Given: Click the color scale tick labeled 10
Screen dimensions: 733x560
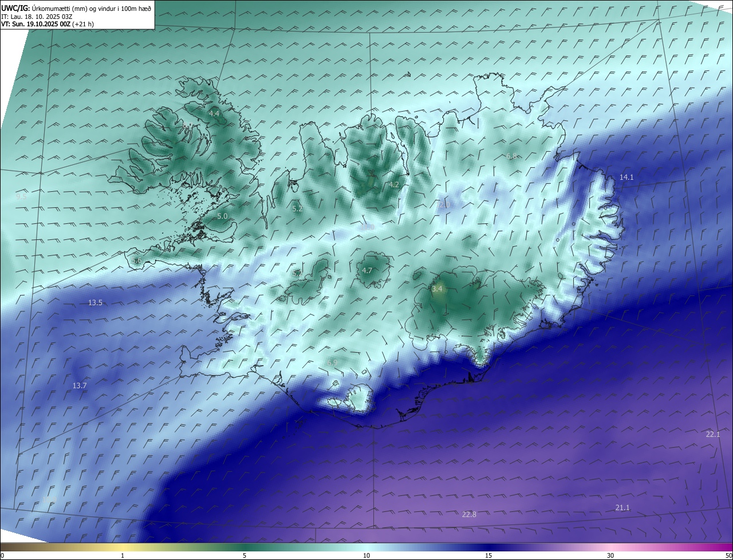Looking at the screenshot, I should (x=366, y=555).
